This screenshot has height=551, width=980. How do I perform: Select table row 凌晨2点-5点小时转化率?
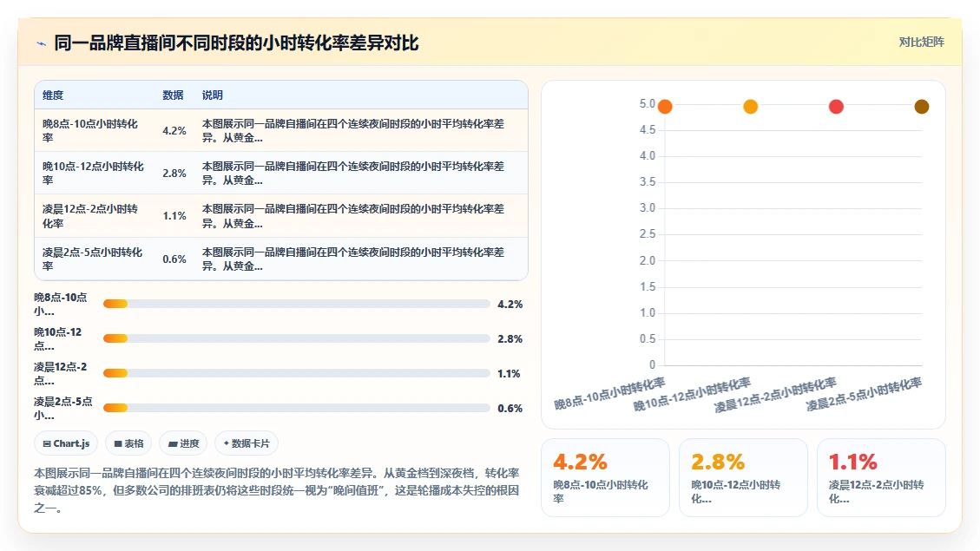click(x=281, y=259)
